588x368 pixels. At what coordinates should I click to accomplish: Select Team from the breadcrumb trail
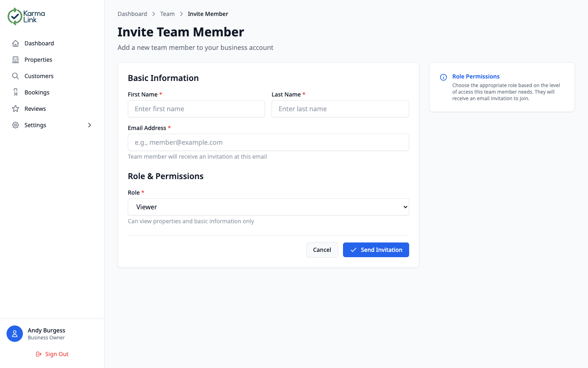pyautogui.click(x=167, y=13)
